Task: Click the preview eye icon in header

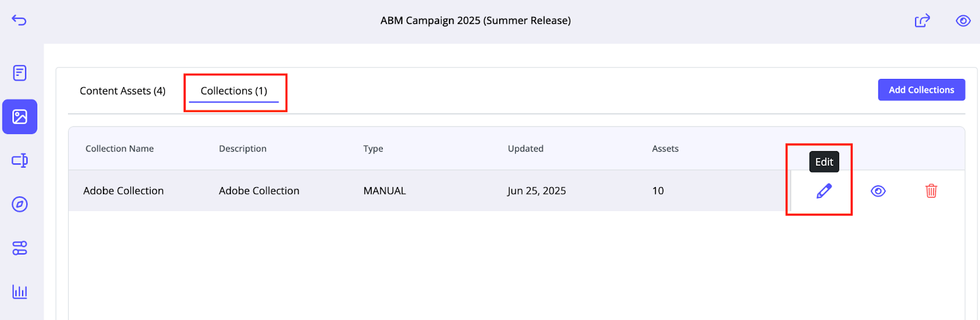Action: pyautogui.click(x=963, y=21)
